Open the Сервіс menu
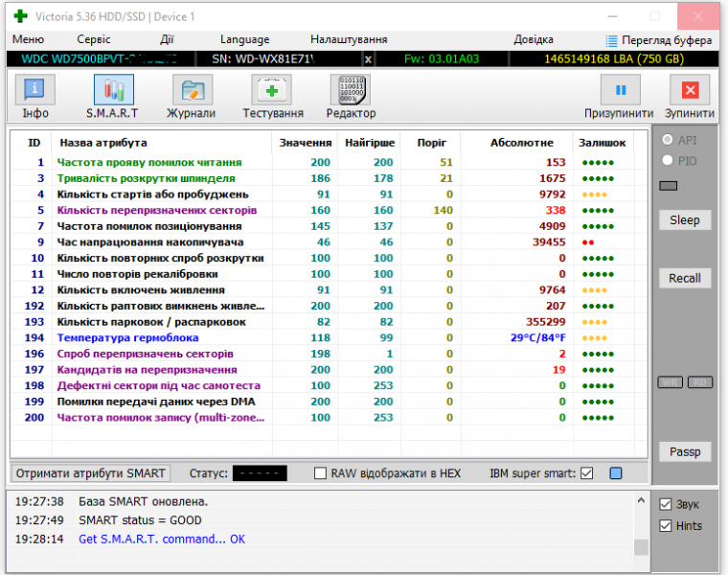This screenshot has height=575, width=728. [x=94, y=40]
